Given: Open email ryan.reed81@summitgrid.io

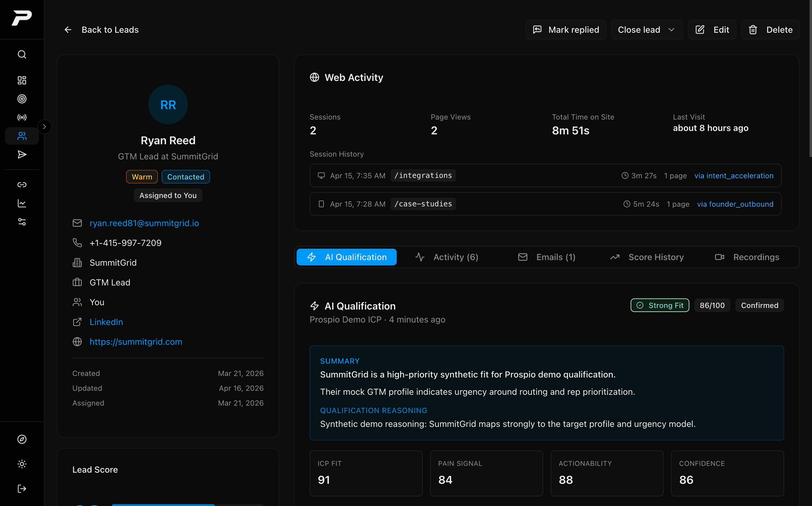Looking at the screenshot, I should (x=144, y=223).
